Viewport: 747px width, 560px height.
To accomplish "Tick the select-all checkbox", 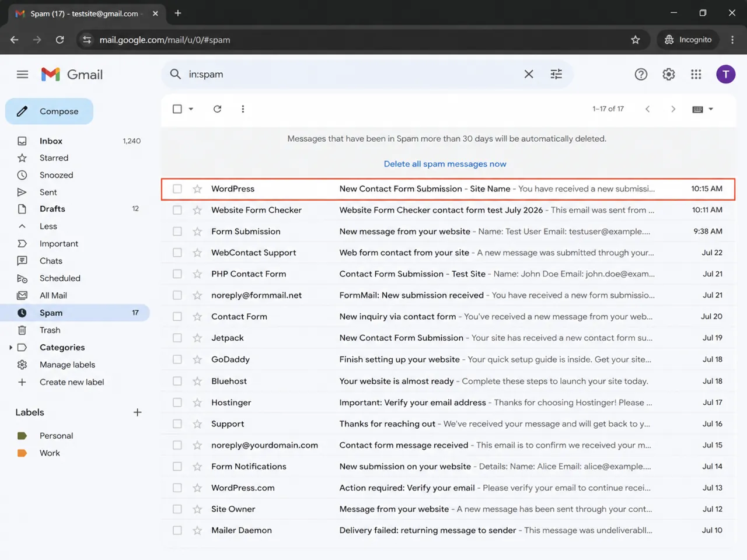I will 177,109.
